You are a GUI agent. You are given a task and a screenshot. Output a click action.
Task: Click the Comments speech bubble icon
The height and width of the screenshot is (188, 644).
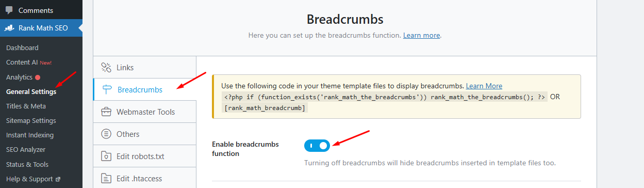pos(9,10)
